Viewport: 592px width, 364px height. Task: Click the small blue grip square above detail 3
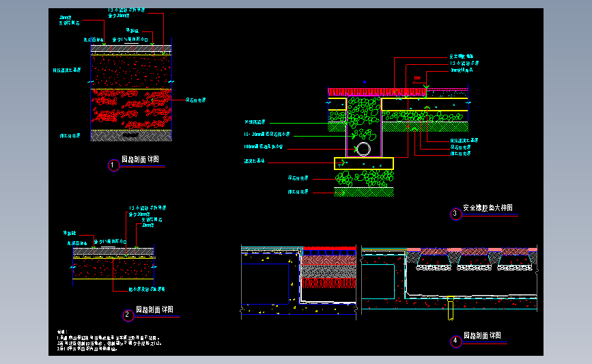365,81
